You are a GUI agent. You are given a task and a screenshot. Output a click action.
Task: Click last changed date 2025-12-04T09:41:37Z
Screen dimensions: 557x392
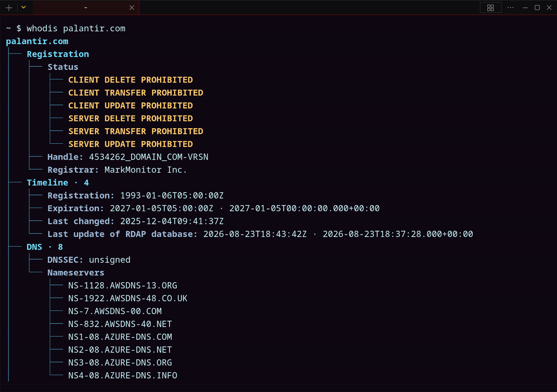click(172, 221)
